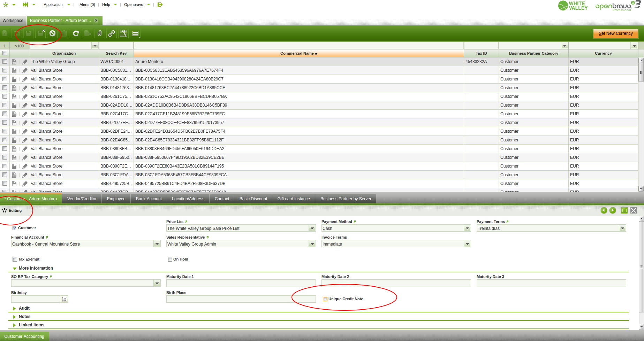Viewport: 644px width, 341px height.
Task: Sort by the Commercial Name column header
Action: click(x=298, y=53)
